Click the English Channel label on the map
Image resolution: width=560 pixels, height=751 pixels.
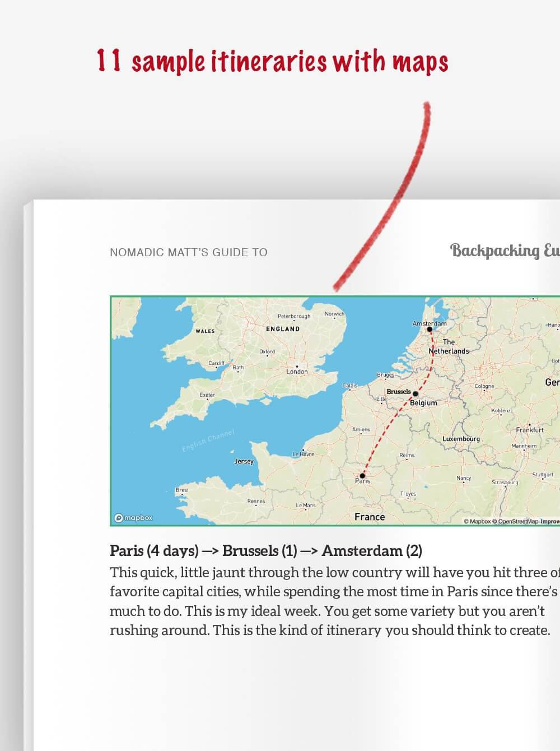(208, 442)
